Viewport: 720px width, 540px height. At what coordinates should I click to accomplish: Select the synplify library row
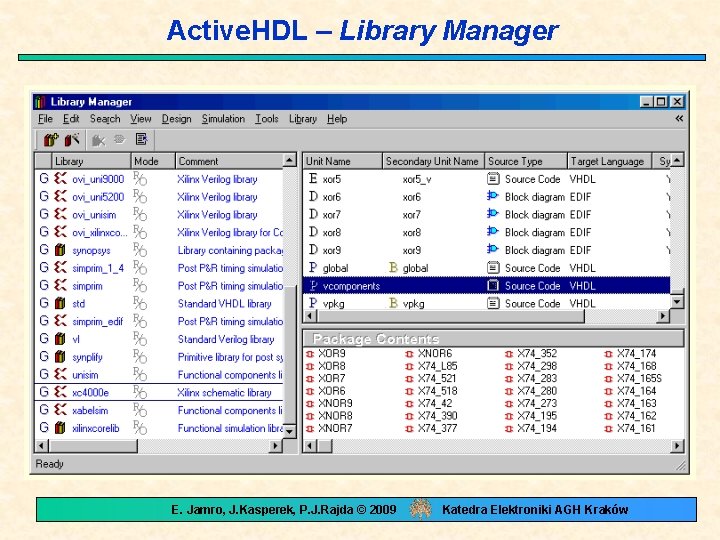click(x=159, y=357)
